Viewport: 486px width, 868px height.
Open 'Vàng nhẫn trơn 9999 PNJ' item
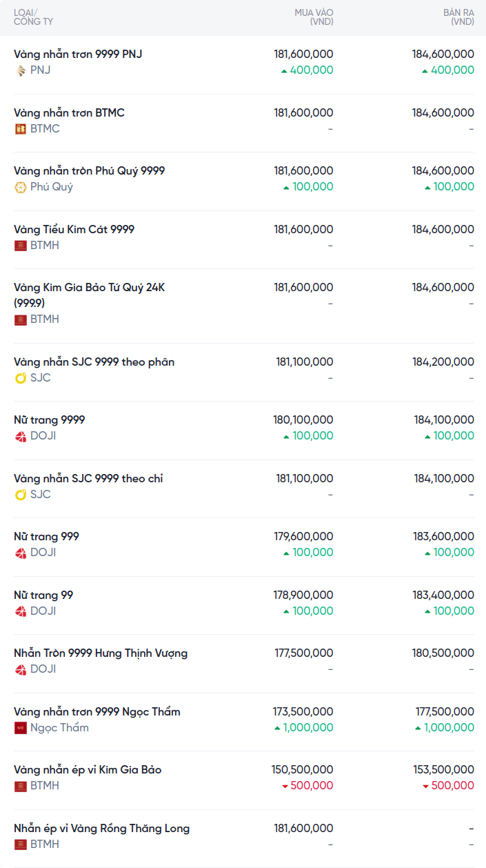[x=78, y=55]
